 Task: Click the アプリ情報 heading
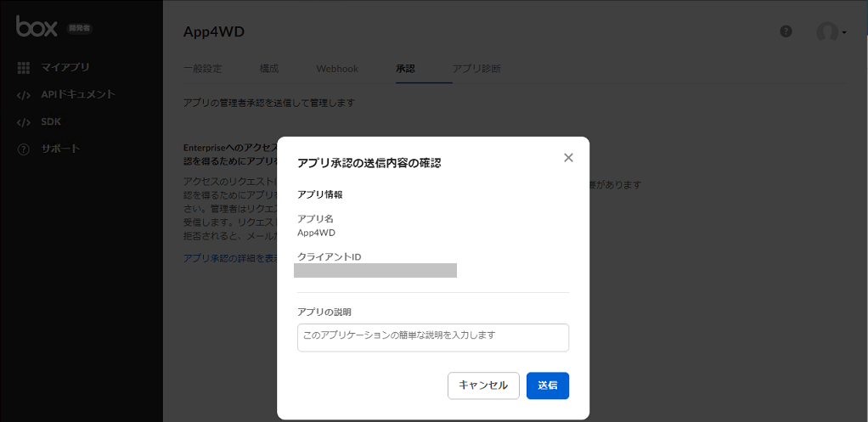click(x=320, y=194)
